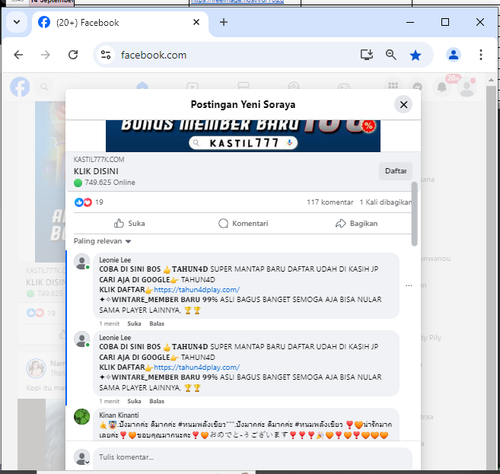Open Kinan Kinanti avatar
500x474 pixels.
point(82,417)
